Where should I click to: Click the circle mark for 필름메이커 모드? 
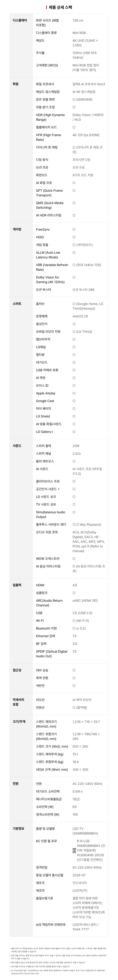coord(74,127)
